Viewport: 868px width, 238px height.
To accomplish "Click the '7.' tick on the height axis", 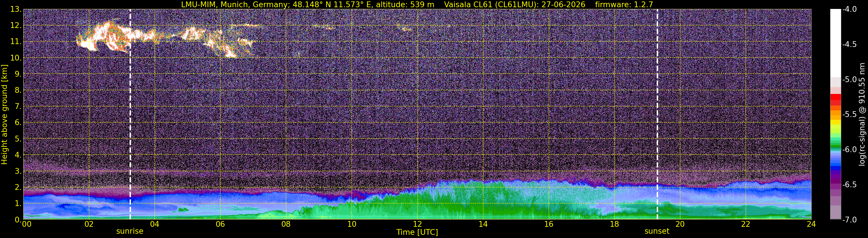I will tap(18, 107).
